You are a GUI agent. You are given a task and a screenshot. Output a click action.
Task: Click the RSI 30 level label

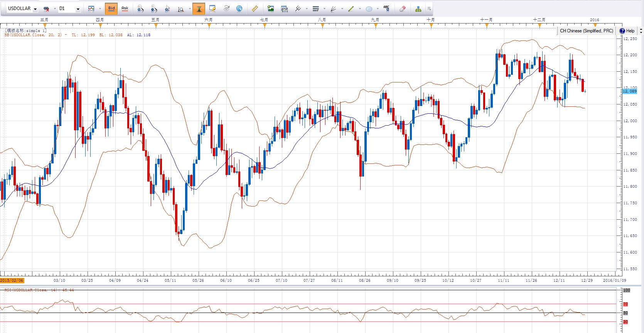click(x=625, y=322)
